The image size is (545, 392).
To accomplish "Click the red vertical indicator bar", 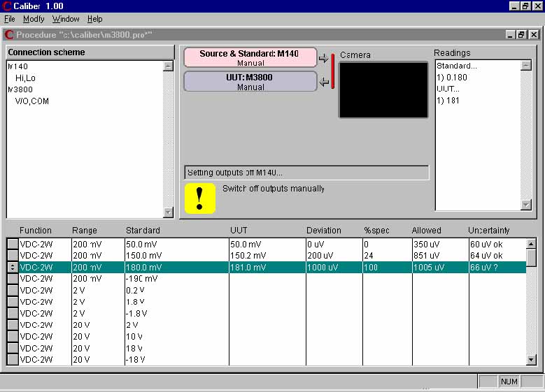I will (332, 71).
